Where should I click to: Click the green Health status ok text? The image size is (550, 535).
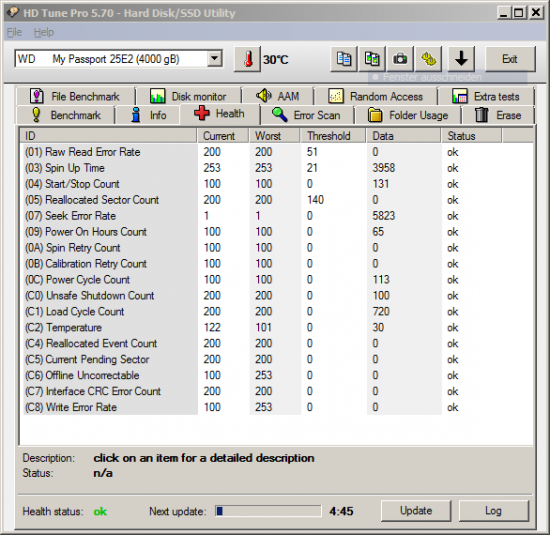click(100, 512)
